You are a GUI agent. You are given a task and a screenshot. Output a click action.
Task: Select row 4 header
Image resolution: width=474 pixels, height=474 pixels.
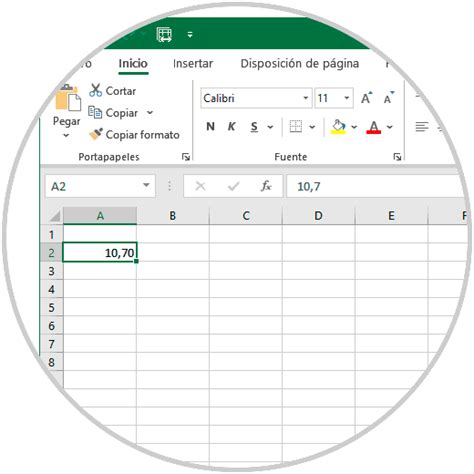point(52,289)
